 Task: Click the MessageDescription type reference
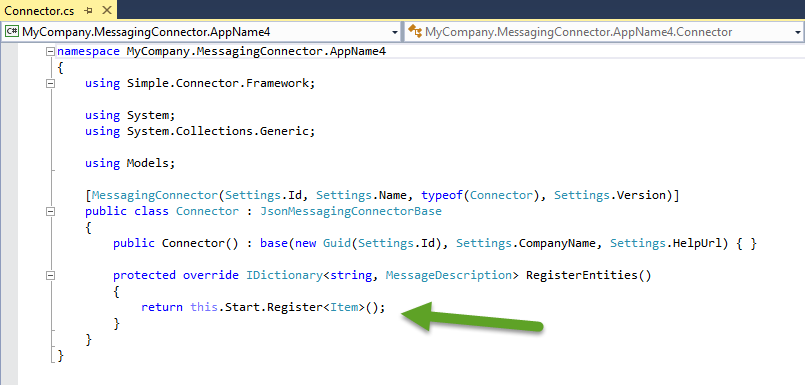(449, 275)
